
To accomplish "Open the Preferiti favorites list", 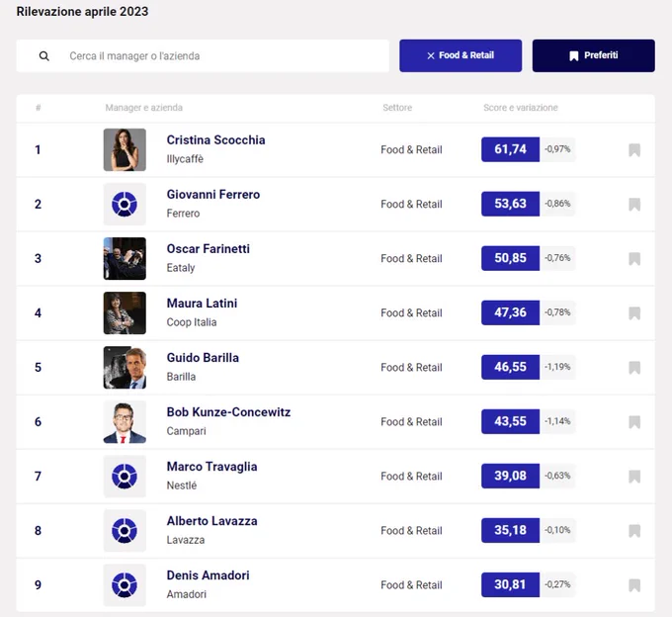I will [594, 55].
